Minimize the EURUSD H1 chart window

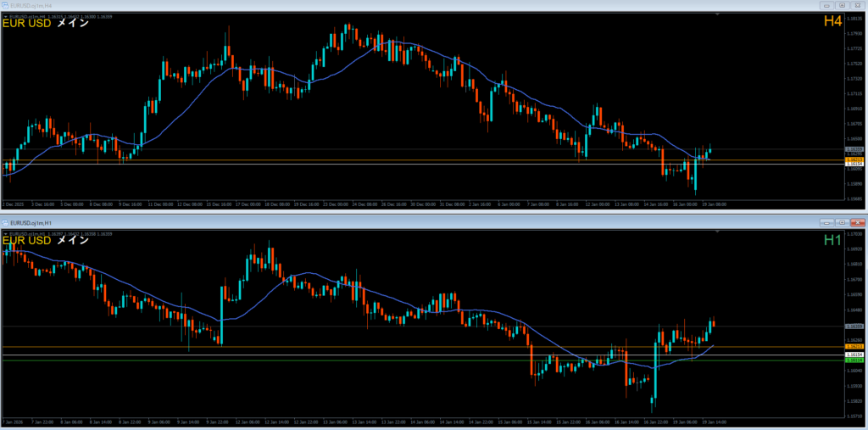tap(826, 221)
